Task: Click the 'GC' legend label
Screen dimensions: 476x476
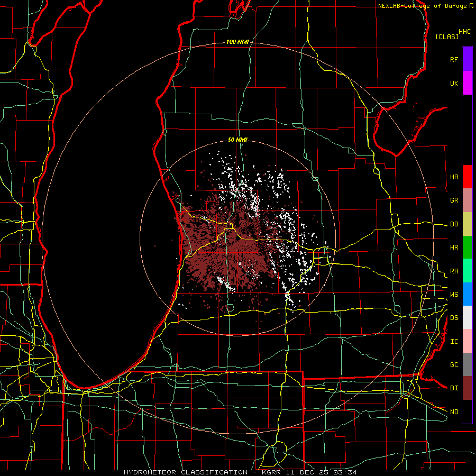Action: [x=454, y=364]
